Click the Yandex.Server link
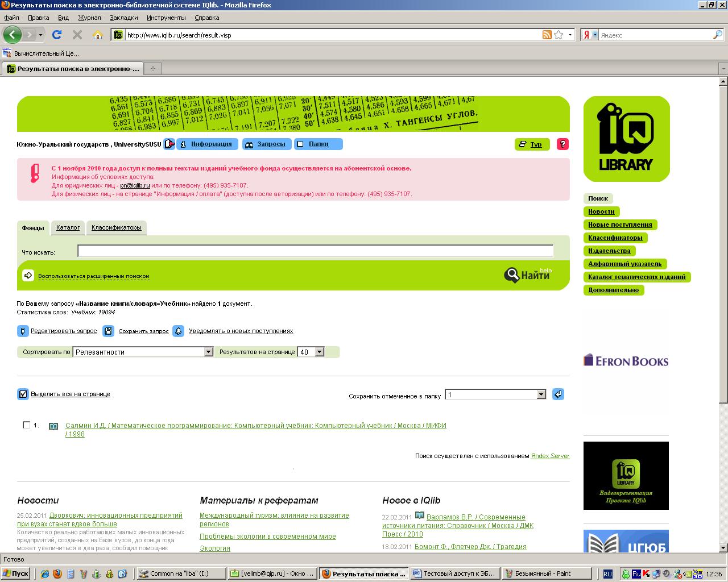The height and width of the screenshot is (582, 728). [550, 456]
